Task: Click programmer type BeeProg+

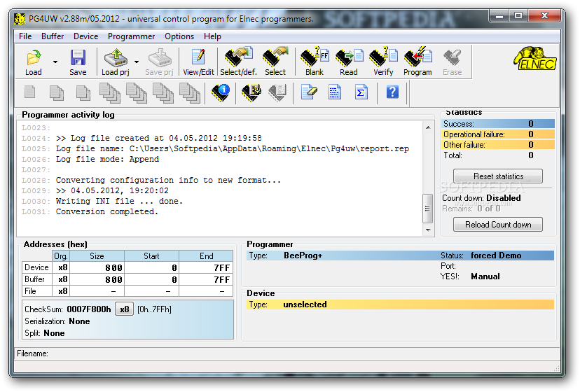Action: 303,255
